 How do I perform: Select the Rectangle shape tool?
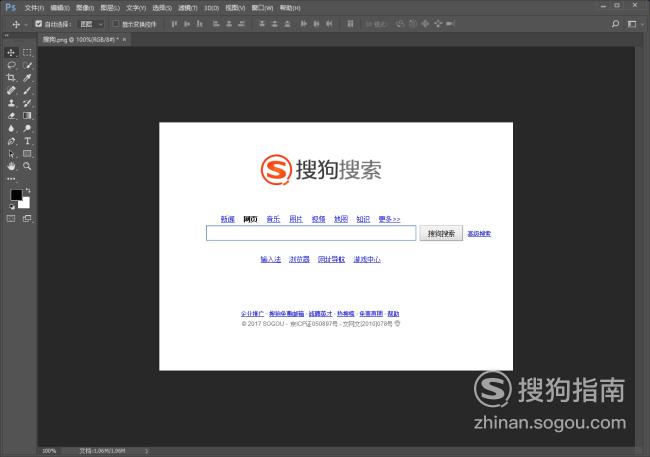[27, 154]
